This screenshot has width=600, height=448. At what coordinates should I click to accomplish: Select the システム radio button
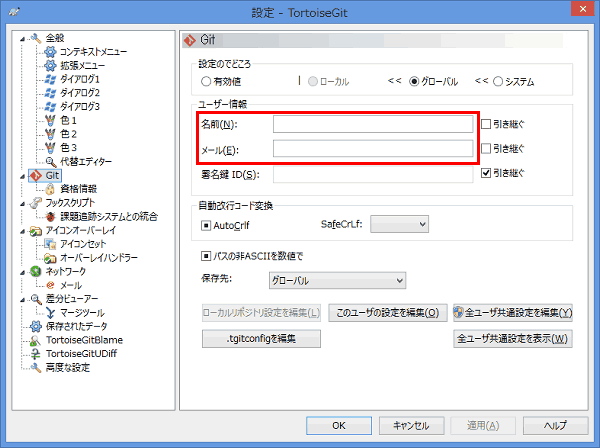[x=497, y=81]
